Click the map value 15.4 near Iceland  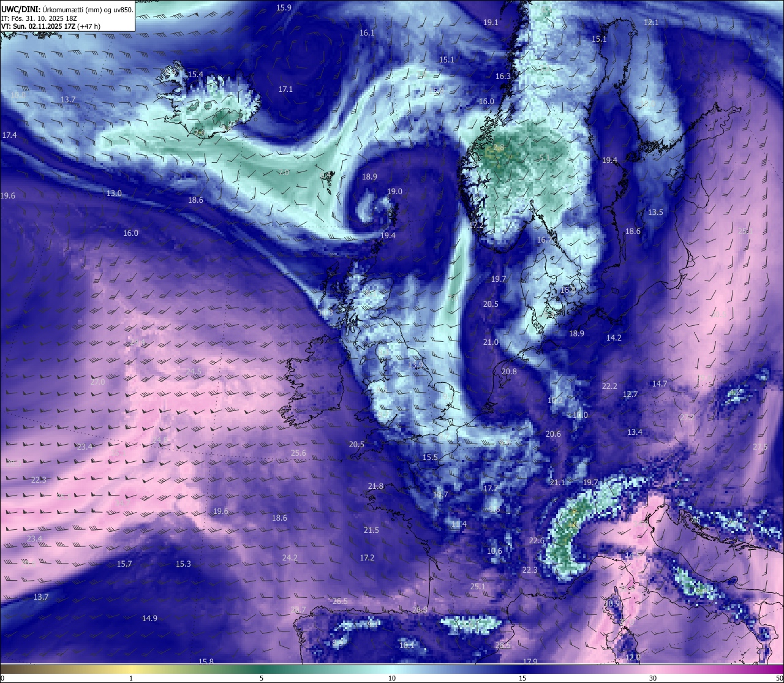pyautogui.click(x=195, y=75)
